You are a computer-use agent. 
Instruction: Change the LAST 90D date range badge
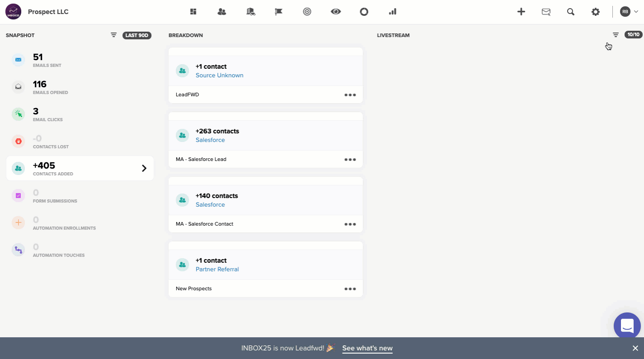(137, 35)
